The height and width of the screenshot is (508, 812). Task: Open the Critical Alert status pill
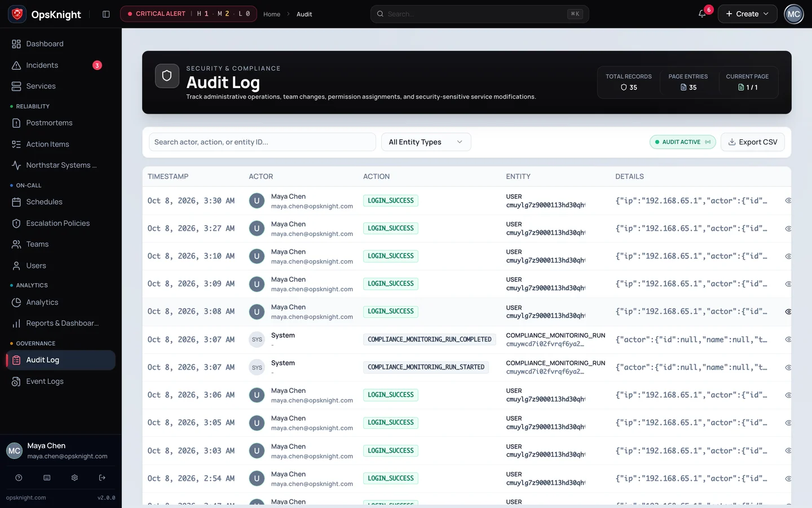(x=188, y=14)
